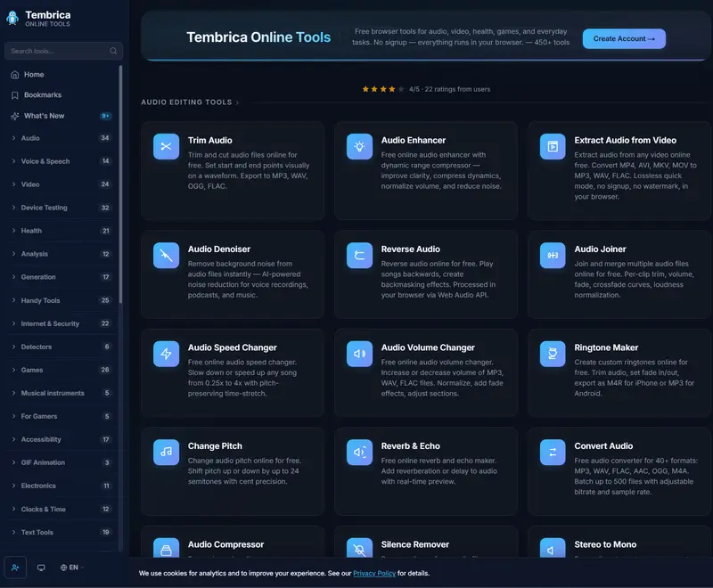The width and height of the screenshot is (713, 588).
Task: Click the star rating row
Action: click(426, 89)
